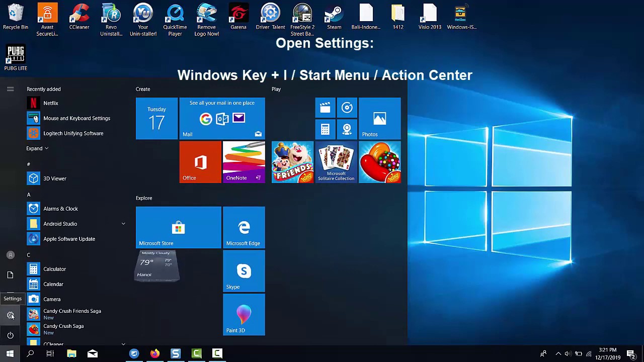The width and height of the screenshot is (644, 362).
Task: Open the Mail live tile
Action: (222, 118)
